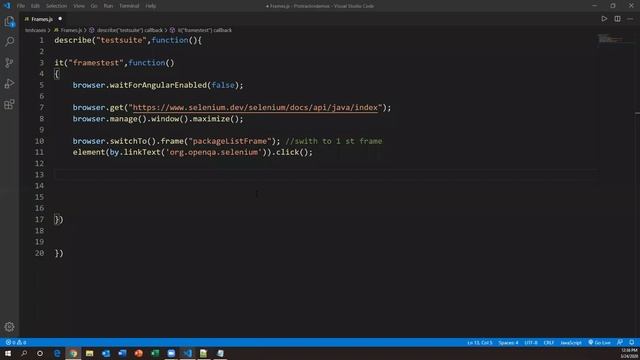
Task: Click the taskbar clock and date
Action: (x=629, y=353)
